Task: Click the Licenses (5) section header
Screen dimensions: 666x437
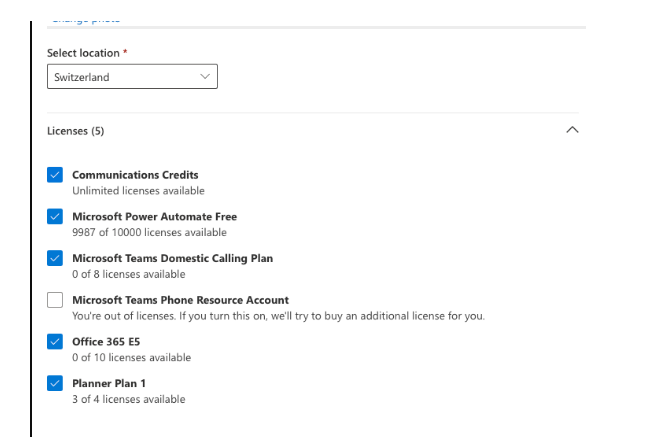Action: click(x=76, y=131)
